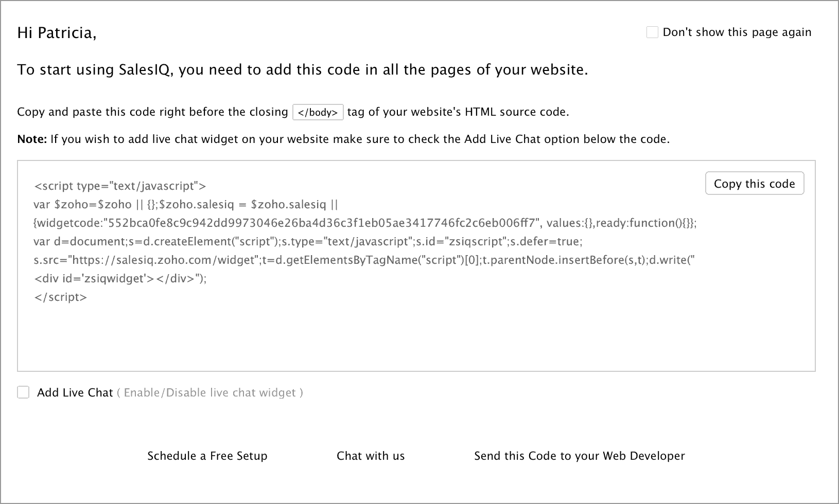Click 'Enable/Disable live chat widget' hint text
This screenshot has width=839, height=504.
click(x=210, y=393)
